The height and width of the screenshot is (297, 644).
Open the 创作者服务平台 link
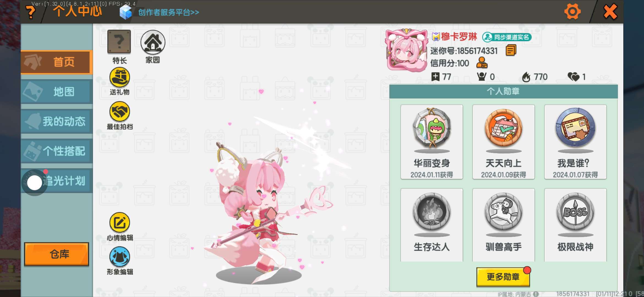(x=168, y=12)
